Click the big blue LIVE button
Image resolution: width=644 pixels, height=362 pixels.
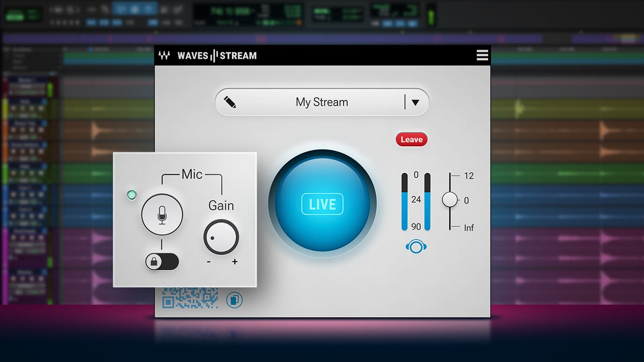click(323, 204)
